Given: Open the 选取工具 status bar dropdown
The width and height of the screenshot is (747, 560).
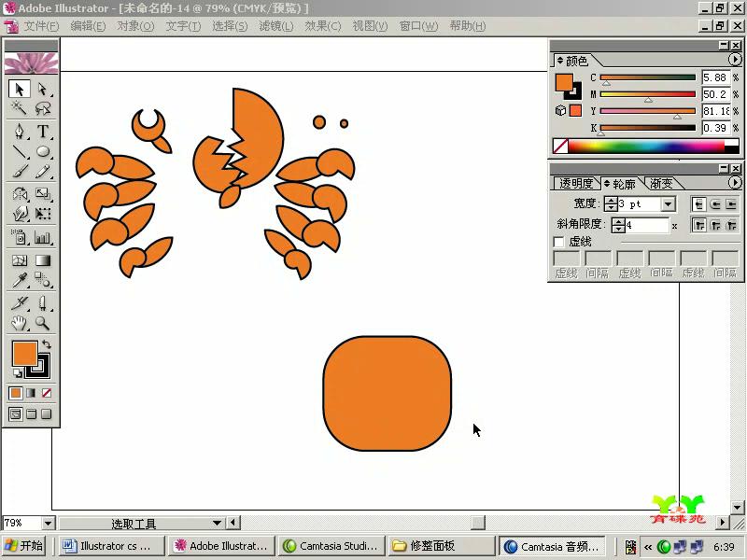Looking at the screenshot, I should point(217,523).
